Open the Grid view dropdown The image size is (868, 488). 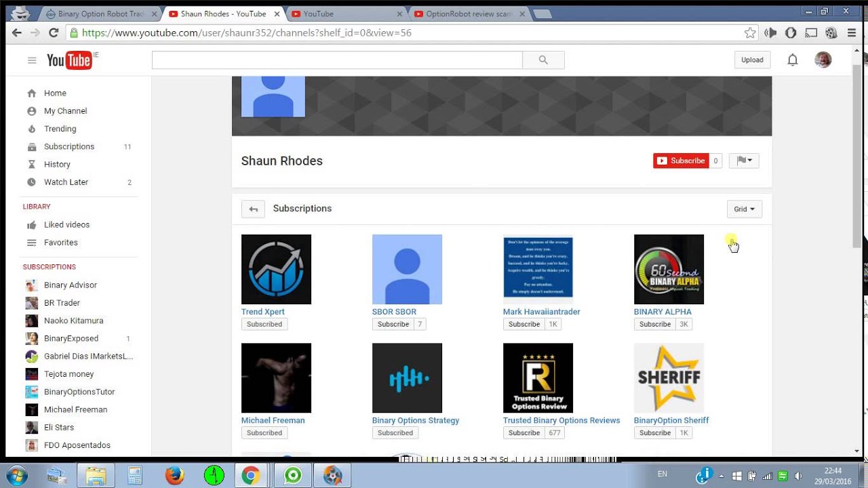point(744,209)
